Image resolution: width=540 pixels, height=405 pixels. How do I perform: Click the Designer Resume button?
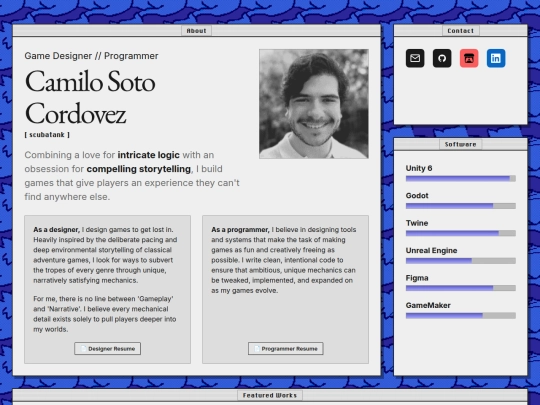[x=107, y=349]
